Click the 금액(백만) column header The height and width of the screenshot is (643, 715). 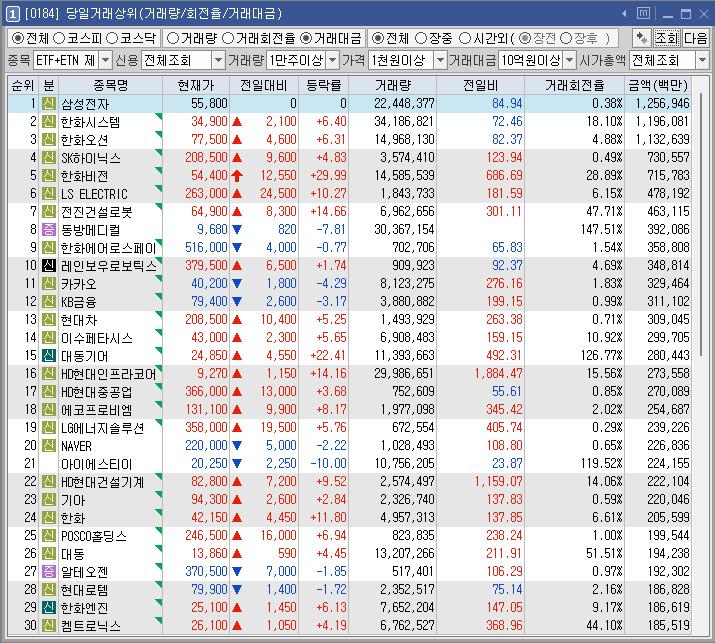(x=658, y=85)
